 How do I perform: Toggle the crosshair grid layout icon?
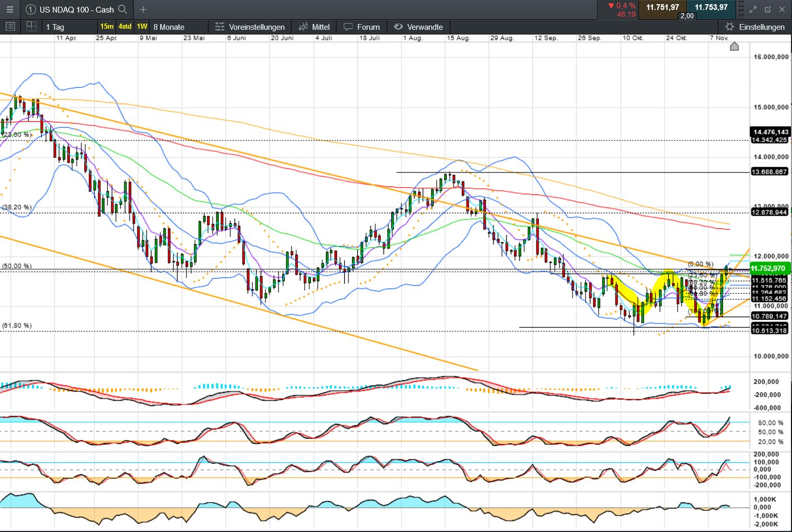pos(31,27)
